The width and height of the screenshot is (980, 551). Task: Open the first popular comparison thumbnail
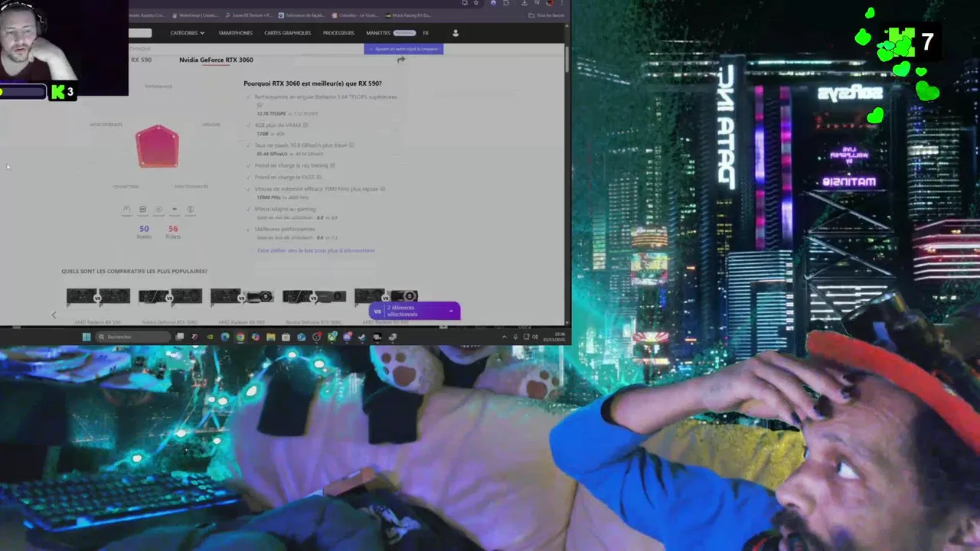pos(98,296)
